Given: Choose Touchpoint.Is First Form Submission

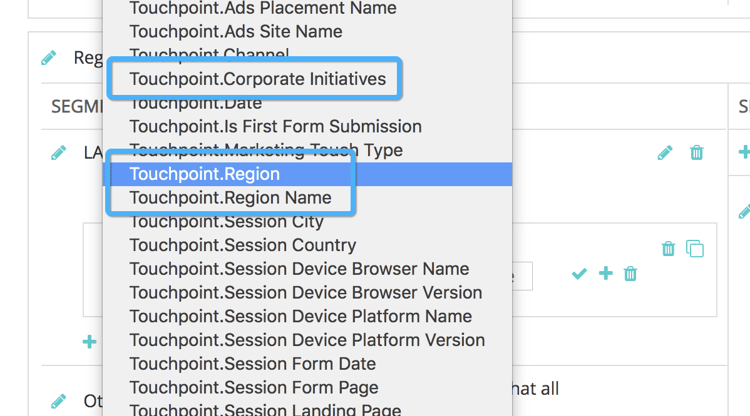Looking at the screenshot, I should [x=275, y=127].
